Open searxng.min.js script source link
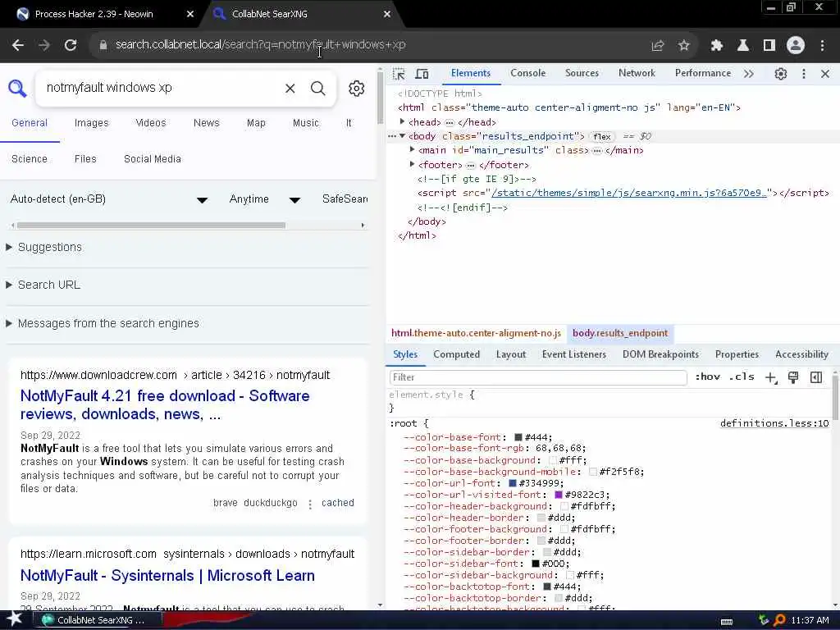The image size is (840, 630). (x=629, y=193)
